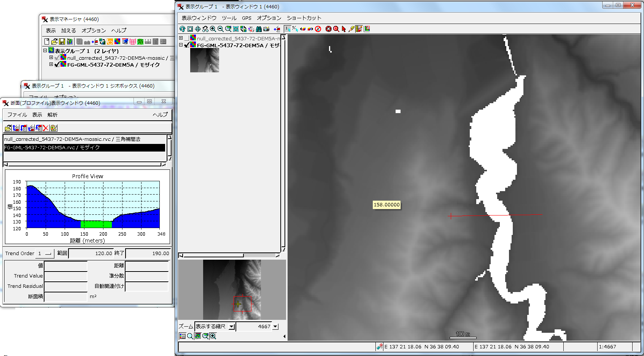This screenshot has width=644, height=356.
Task: Enable the null_corrected layer checkbox in the display window sidebar
Action: 187,38
